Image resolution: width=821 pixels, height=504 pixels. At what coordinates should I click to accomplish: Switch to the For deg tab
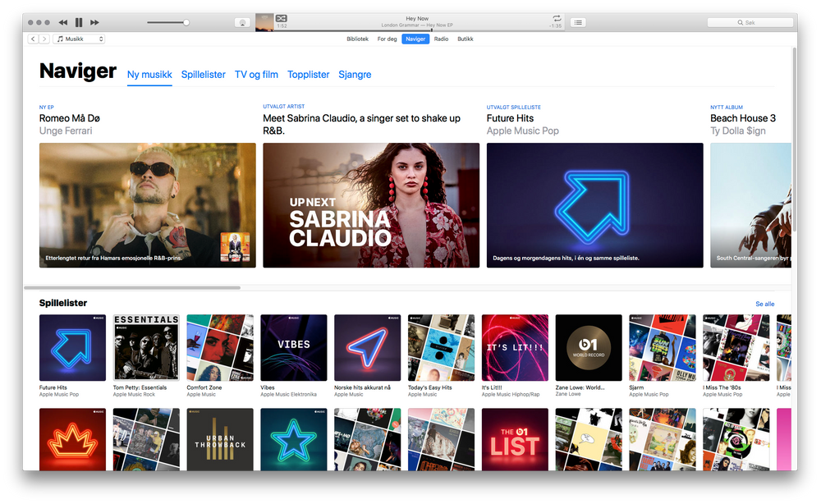[x=387, y=39]
